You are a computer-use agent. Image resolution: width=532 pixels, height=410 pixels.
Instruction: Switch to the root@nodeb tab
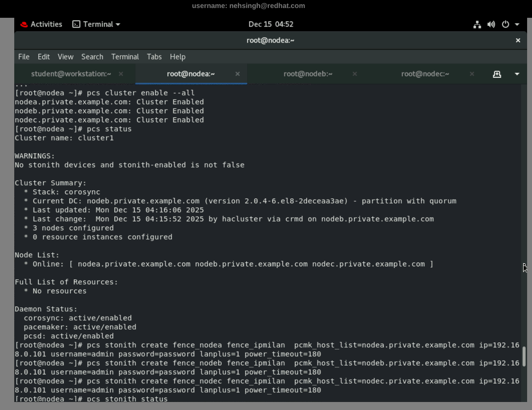point(308,74)
